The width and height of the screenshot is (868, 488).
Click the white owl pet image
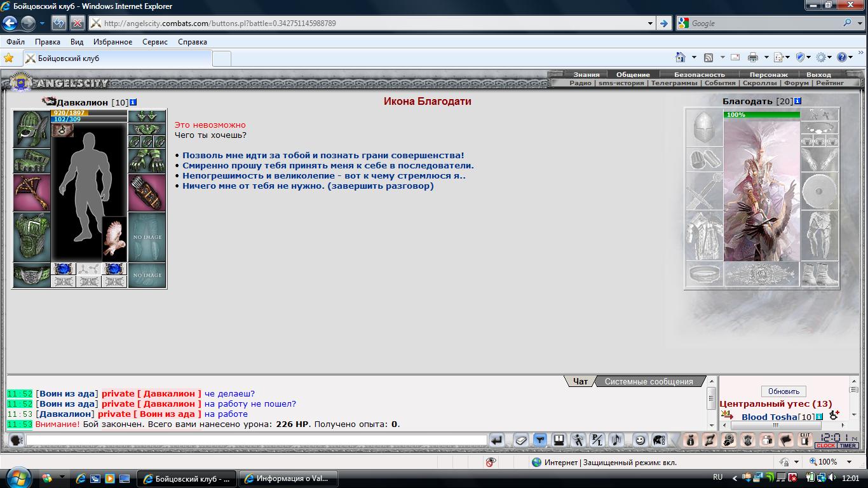point(114,239)
